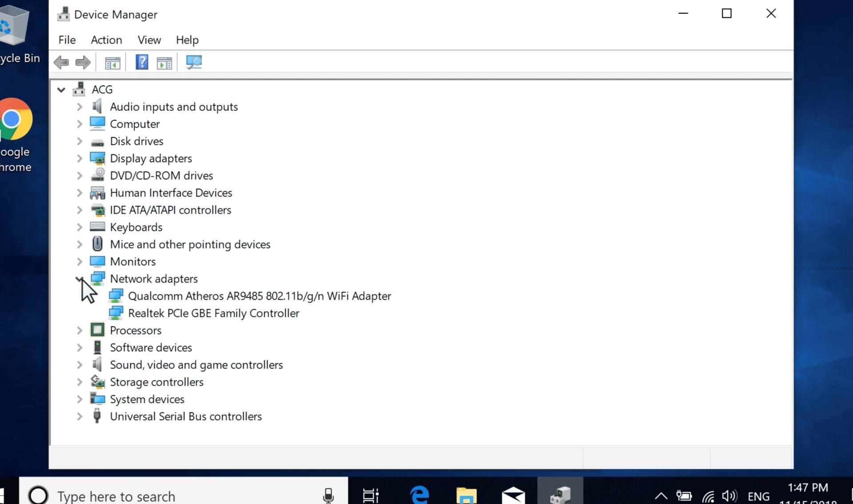
Task: Click the forward navigation arrow icon
Action: click(x=83, y=62)
